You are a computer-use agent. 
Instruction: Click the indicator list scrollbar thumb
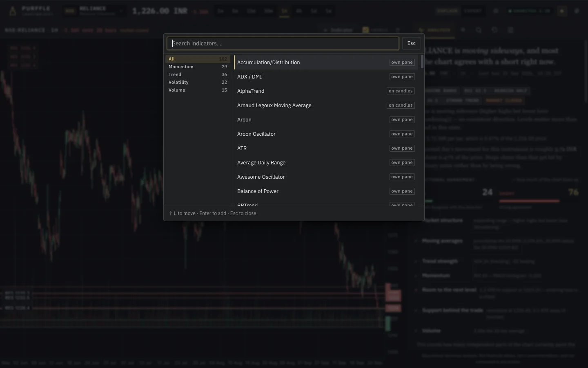(422, 62)
